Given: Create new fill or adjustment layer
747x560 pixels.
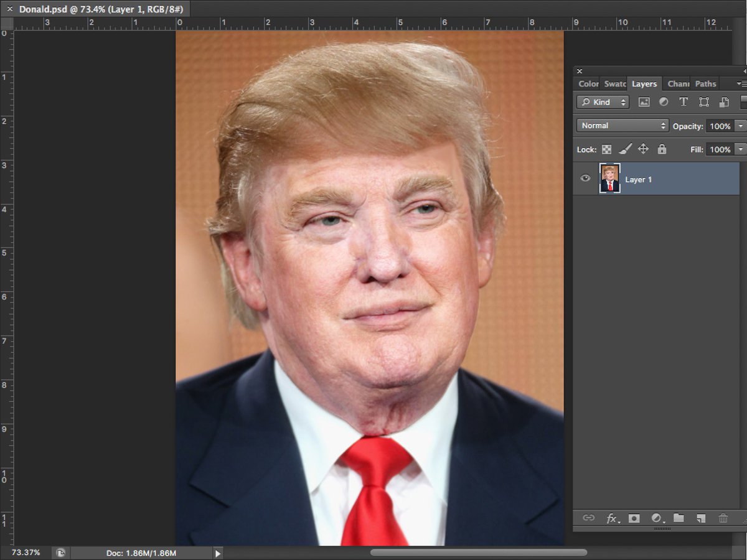Looking at the screenshot, I should click(x=657, y=518).
